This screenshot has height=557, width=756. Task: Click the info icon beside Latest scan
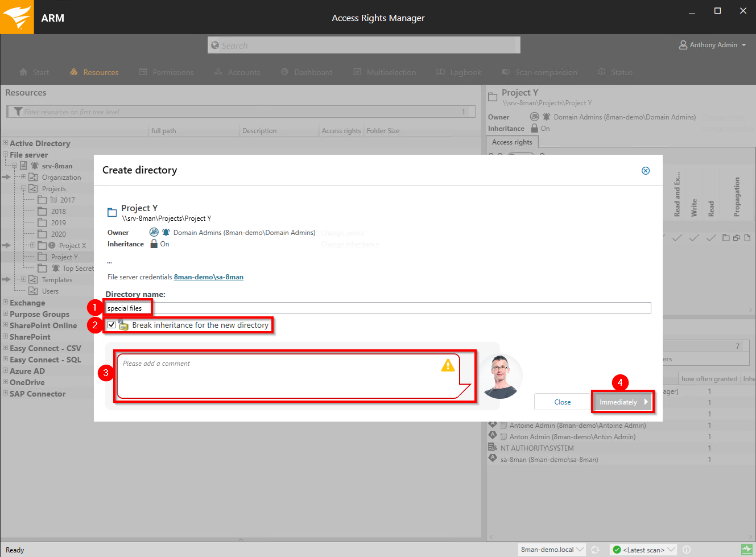(x=687, y=550)
